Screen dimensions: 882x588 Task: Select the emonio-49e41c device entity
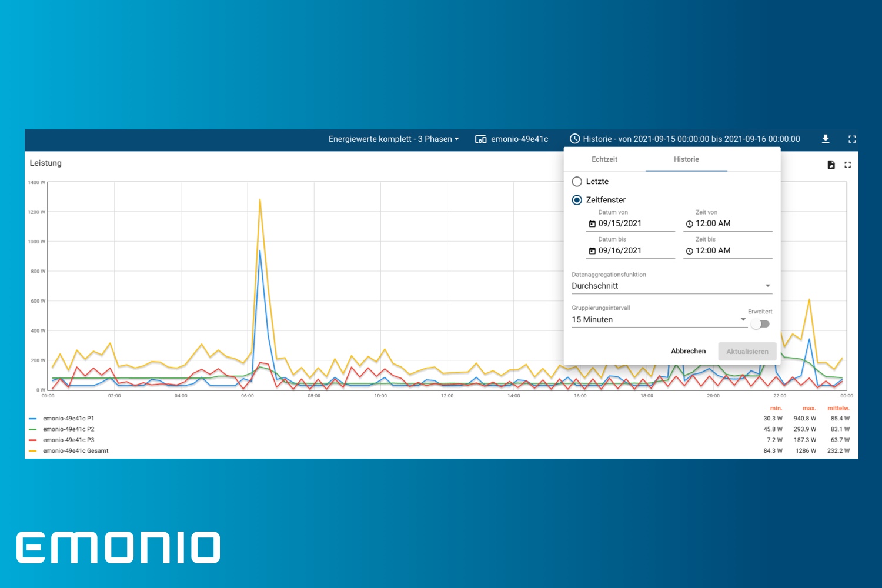pyautogui.click(x=512, y=139)
